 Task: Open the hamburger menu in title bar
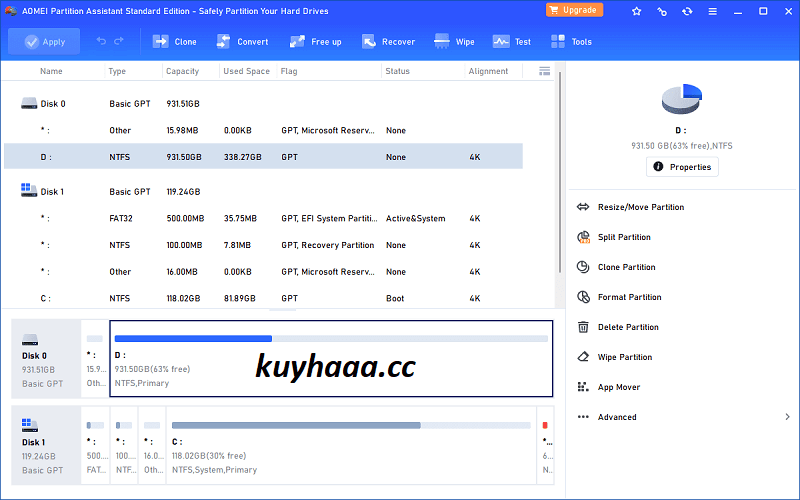tap(713, 11)
